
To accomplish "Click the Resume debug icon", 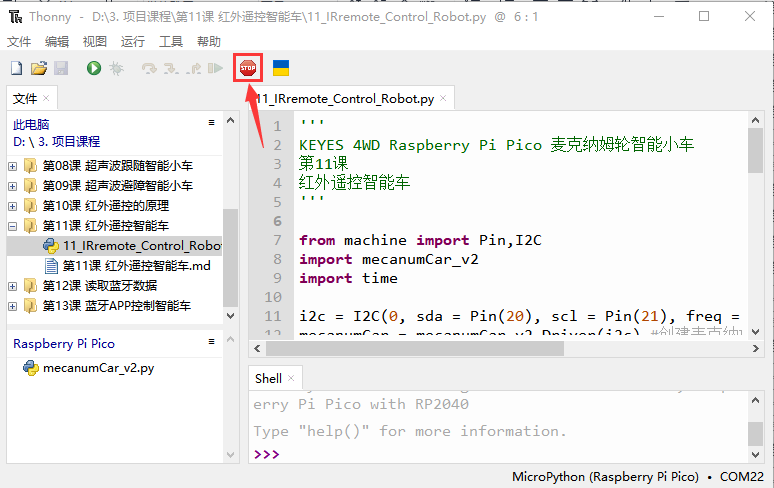I will point(215,68).
